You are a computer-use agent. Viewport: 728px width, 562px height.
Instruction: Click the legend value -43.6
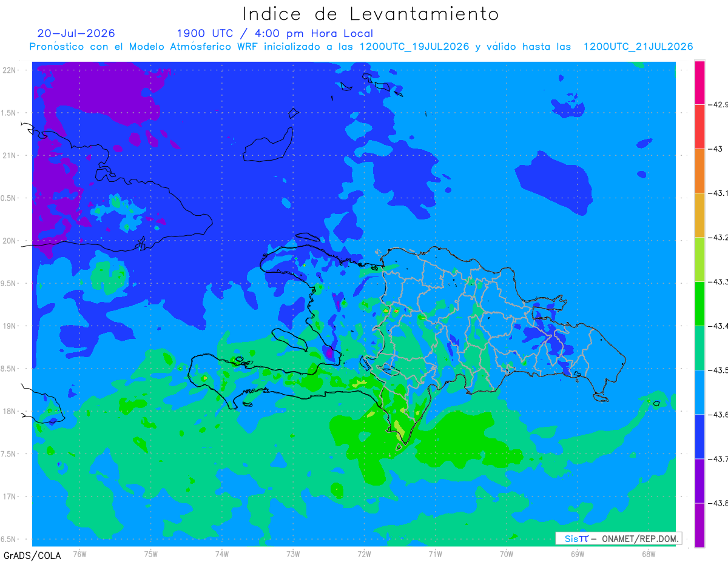[718, 414]
